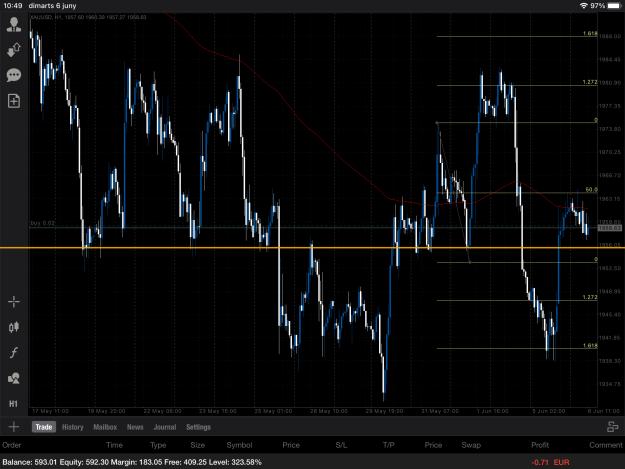Sort by the Type column header
The height and width of the screenshot is (469, 625).
pos(158,445)
